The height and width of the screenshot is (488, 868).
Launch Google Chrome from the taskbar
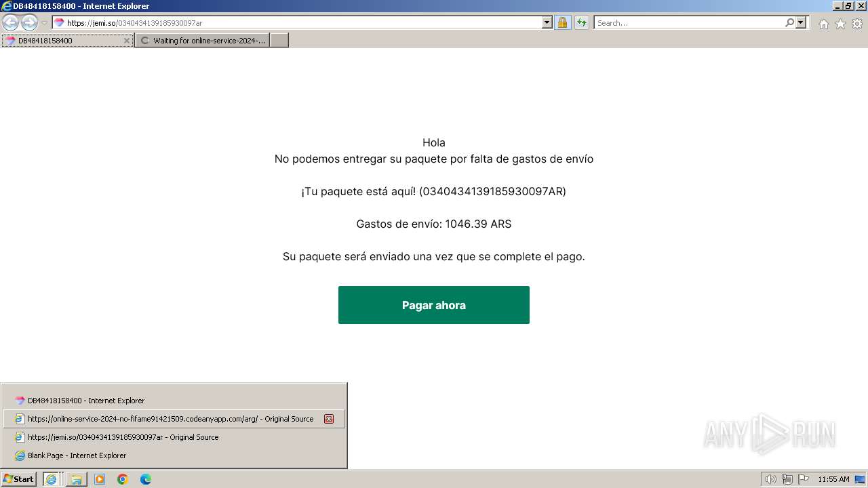123,479
